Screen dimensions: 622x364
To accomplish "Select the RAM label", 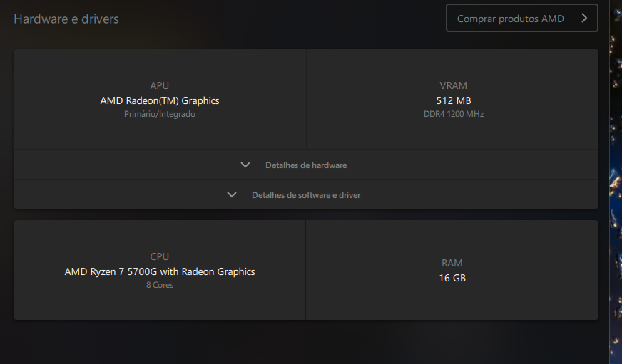I will click(452, 264).
